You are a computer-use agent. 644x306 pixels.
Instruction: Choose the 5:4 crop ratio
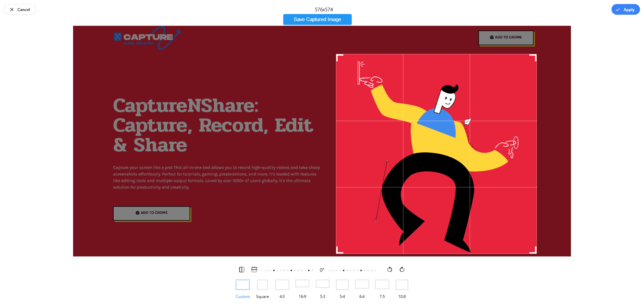pyautogui.click(x=342, y=285)
